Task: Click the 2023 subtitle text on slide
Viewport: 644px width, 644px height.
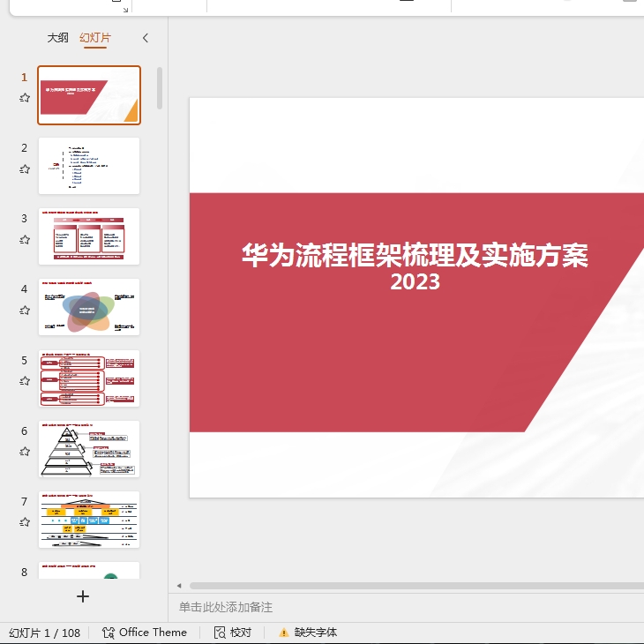Action: 416,282
